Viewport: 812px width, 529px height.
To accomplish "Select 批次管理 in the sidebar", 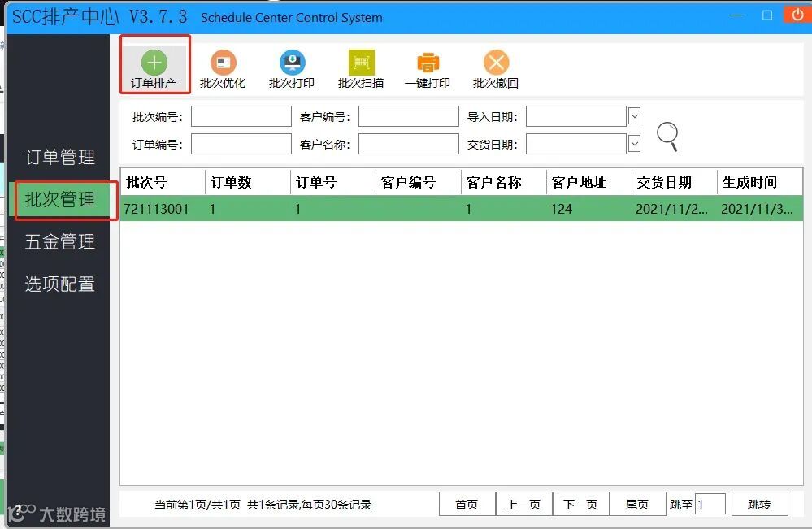I will pos(60,199).
